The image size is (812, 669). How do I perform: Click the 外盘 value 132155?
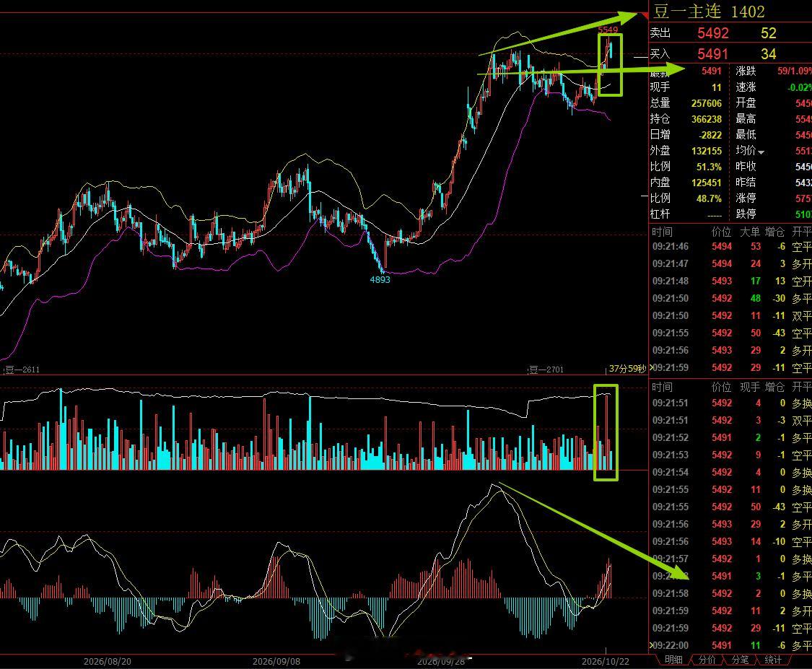tap(707, 151)
